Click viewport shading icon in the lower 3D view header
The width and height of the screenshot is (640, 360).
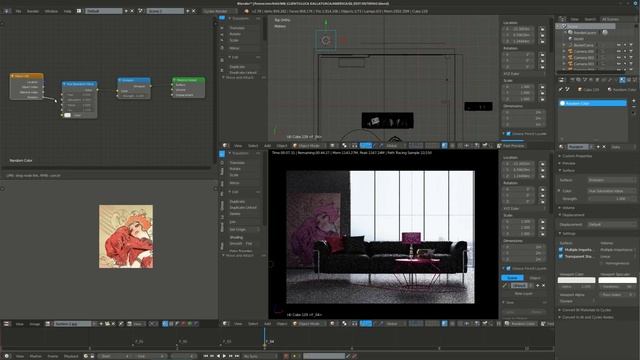333,324
